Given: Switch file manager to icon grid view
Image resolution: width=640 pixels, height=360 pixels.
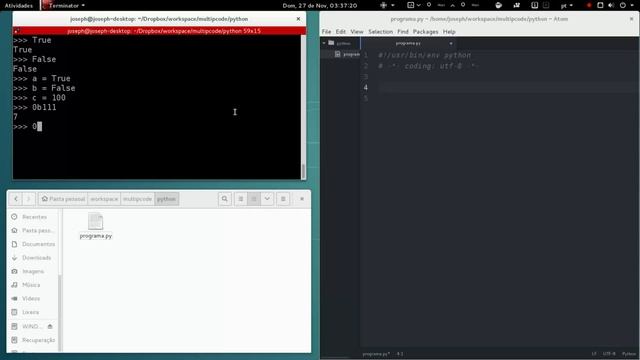Looking at the screenshot, I should point(254,199).
